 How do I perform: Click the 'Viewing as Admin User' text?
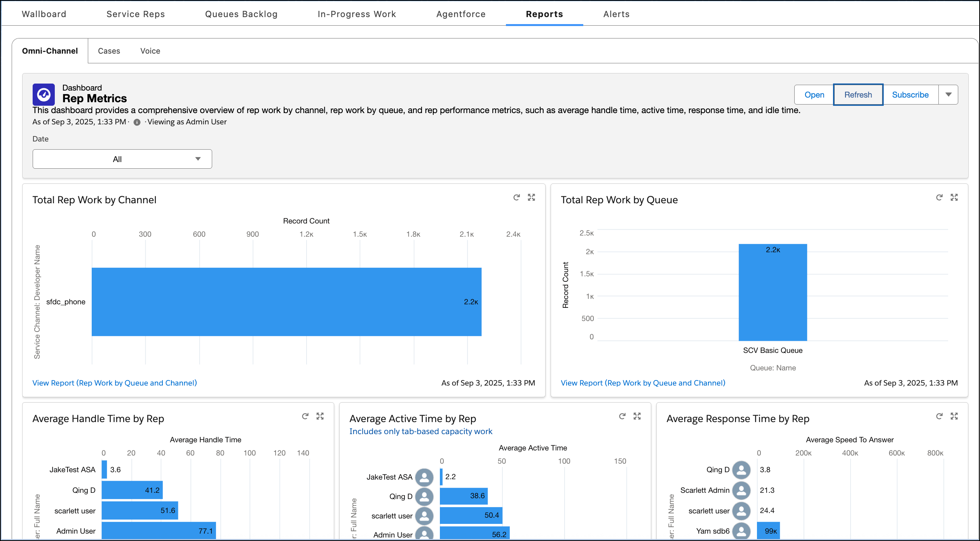tap(187, 122)
